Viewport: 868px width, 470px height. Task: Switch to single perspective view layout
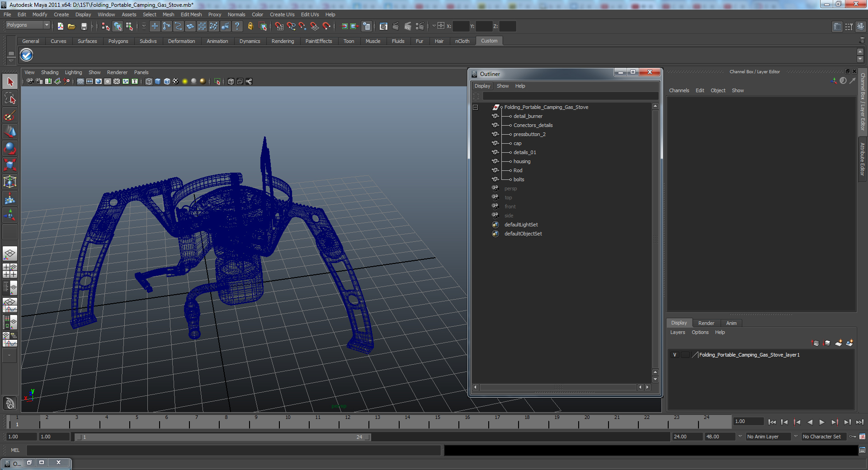coord(10,254)
